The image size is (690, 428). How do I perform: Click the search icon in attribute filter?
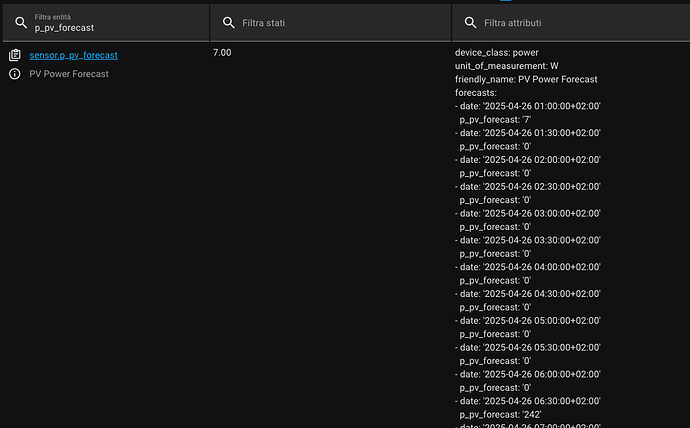pyautogui.click(x=471, y=22)
